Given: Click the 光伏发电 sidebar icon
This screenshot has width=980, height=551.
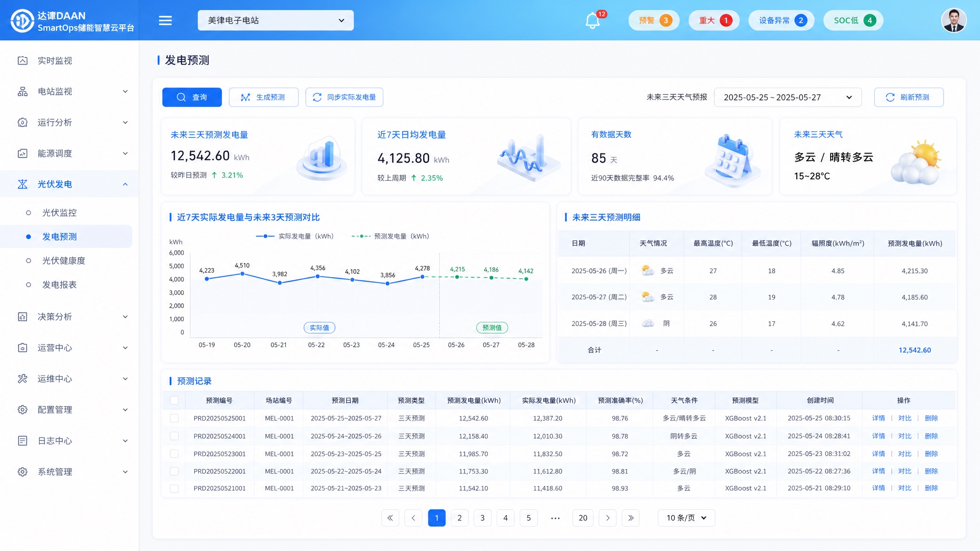Looking at the screenshot, I should click(x=22, y=184).
